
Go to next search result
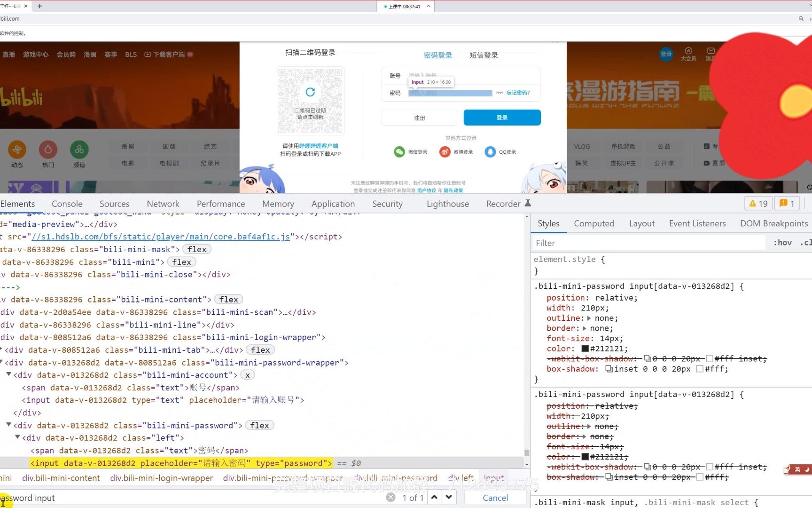(x=449, y=497)
